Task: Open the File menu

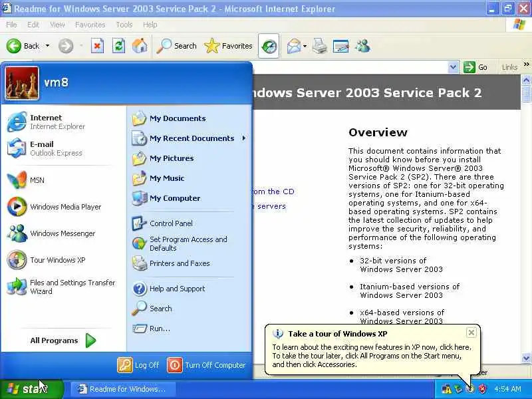Action: [11, 25]
